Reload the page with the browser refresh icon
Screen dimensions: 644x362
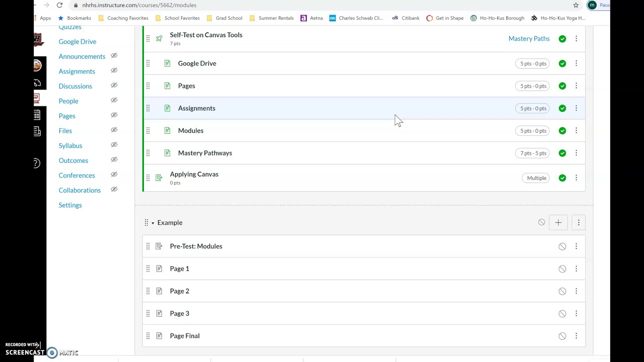point(59,5)
